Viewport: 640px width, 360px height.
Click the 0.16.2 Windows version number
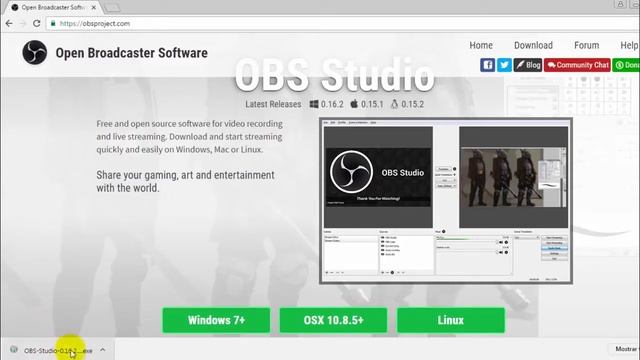coord(332,104)
